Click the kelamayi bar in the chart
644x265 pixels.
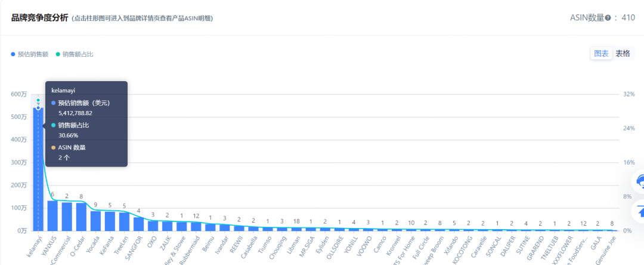pos(38,169)
